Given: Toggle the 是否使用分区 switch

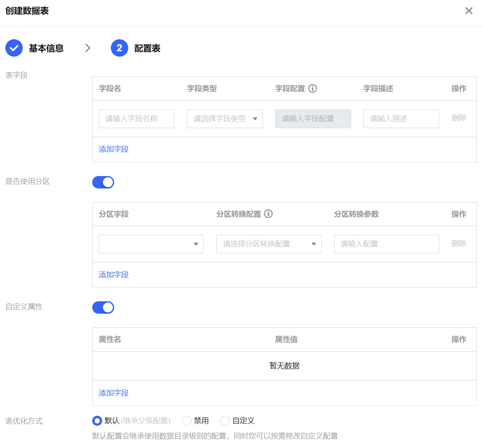Looking at the screenshot, I should (x=103, y=182).
